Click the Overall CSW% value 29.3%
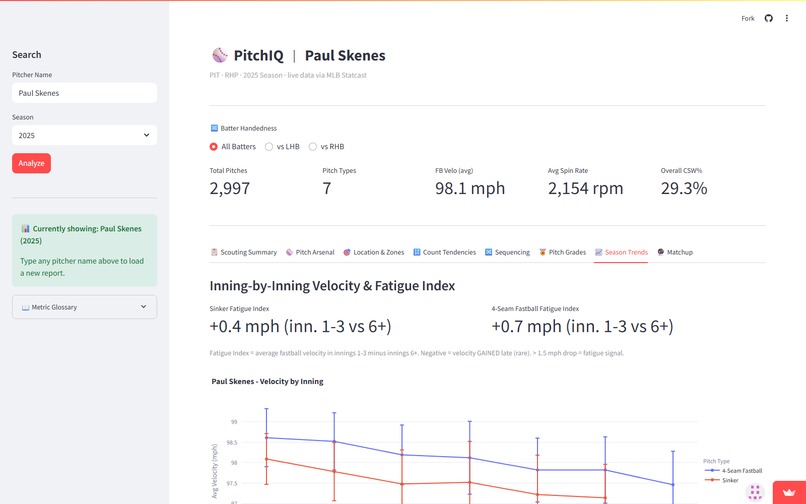This screenshot has height=504, width=806. [x=684, y=188]
